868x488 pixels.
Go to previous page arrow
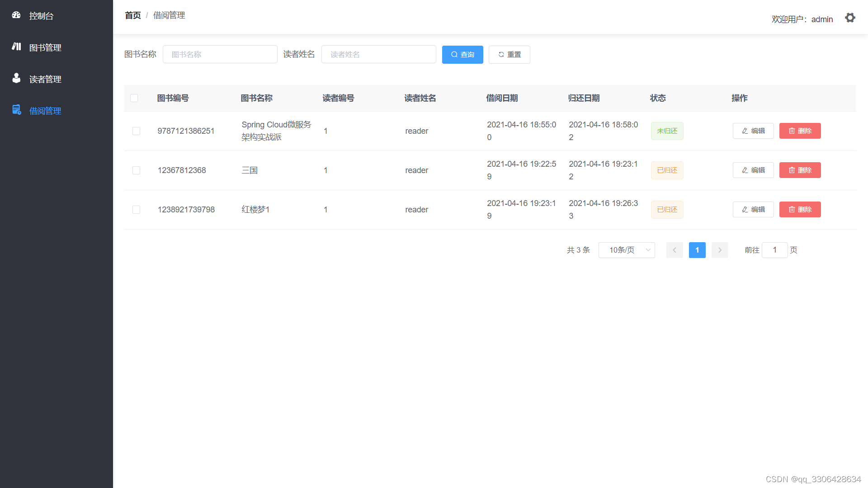pyautogui.click(x=675, y=250)
